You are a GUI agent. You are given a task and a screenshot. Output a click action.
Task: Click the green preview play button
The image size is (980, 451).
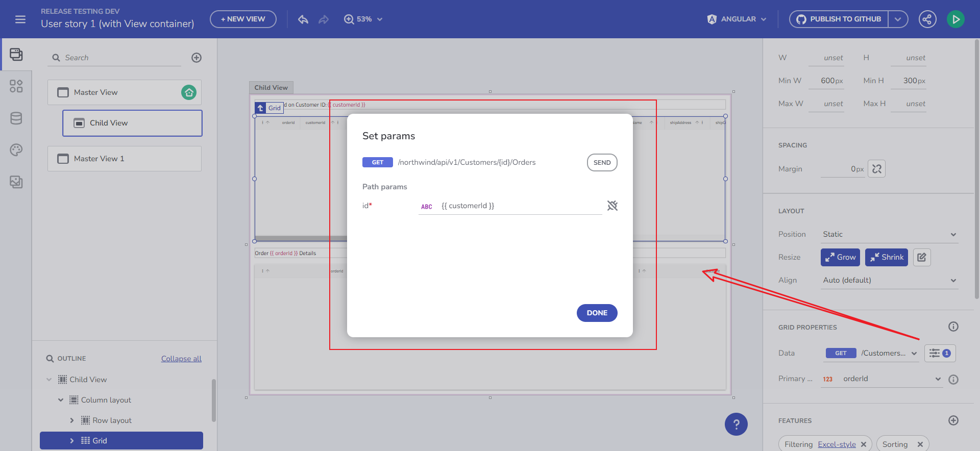[955, 19]
